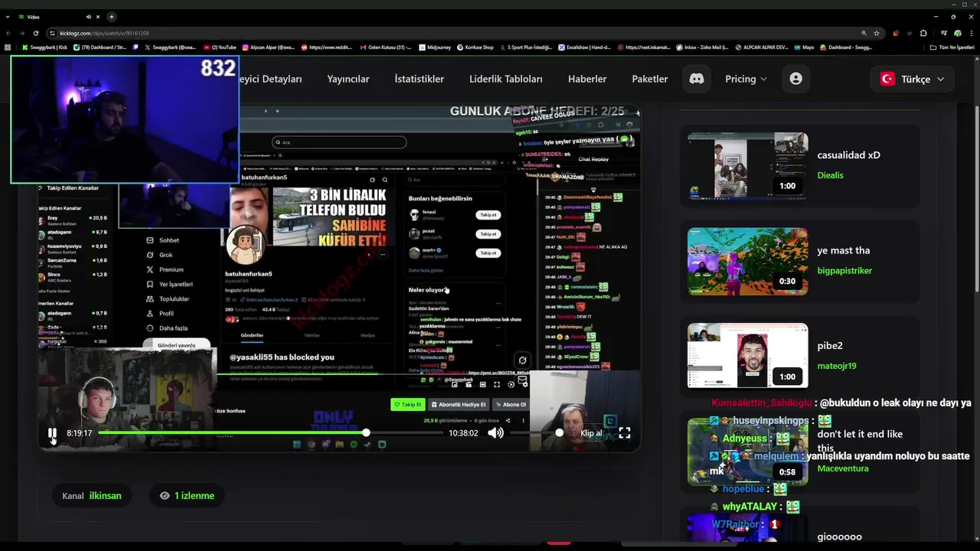Viewport: 980px width, 551px height.
Task: Visit the mateojr19 channel link
Action: pos(837,366)
